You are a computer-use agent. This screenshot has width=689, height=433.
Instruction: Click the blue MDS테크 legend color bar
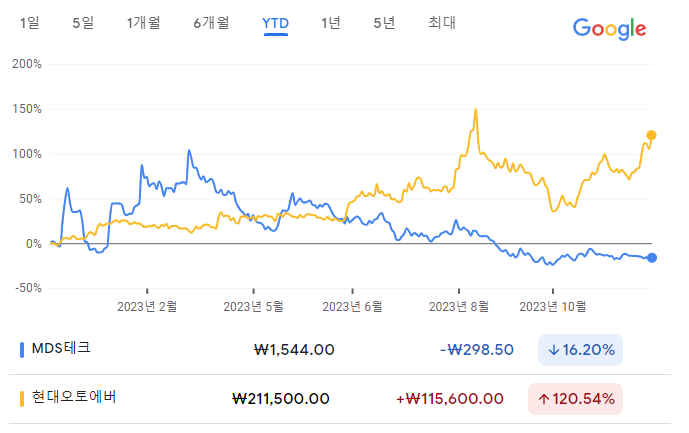click(22, 350)
